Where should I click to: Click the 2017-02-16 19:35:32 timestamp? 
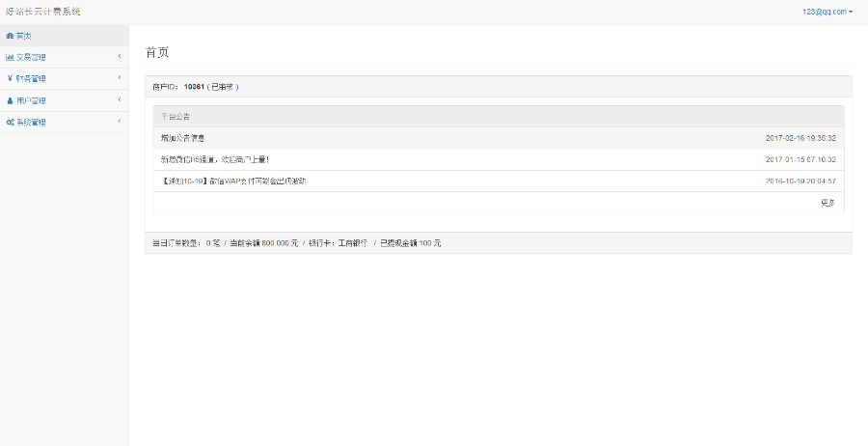pyautogui.click(x=800, y=138)
